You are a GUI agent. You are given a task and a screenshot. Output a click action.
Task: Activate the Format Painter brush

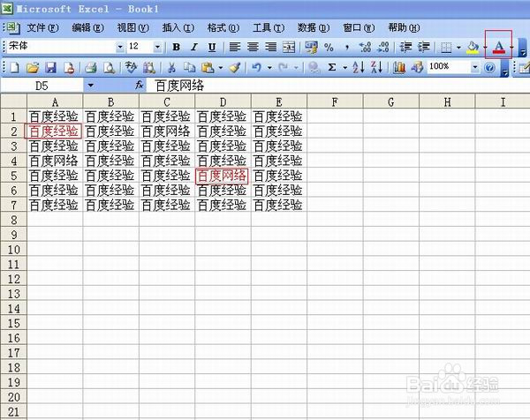235,68
